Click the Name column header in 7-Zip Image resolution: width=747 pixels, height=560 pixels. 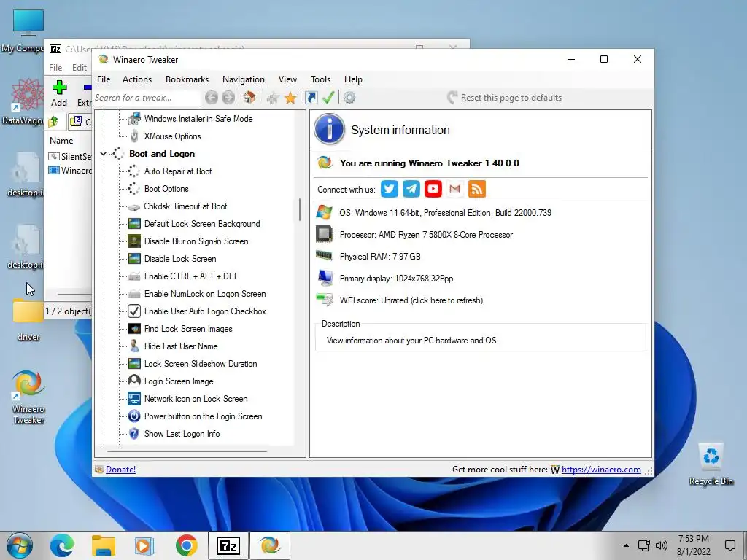[x=61, y=141]
